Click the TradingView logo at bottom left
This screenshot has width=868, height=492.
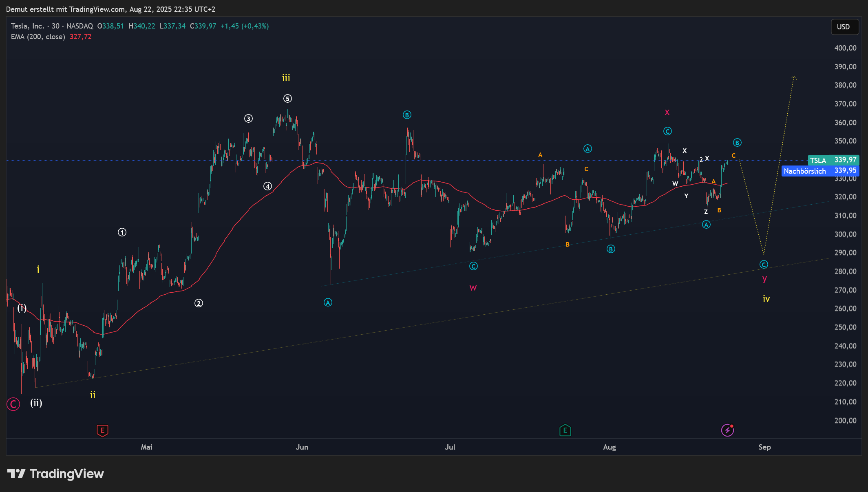(55, 474)
